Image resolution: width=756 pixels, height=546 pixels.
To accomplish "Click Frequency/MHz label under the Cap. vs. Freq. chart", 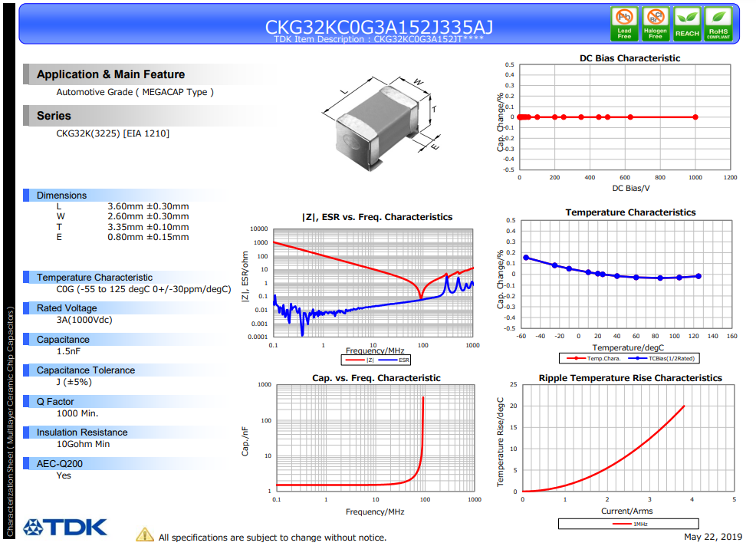I will pyautogui.click(x=375, y=511).
